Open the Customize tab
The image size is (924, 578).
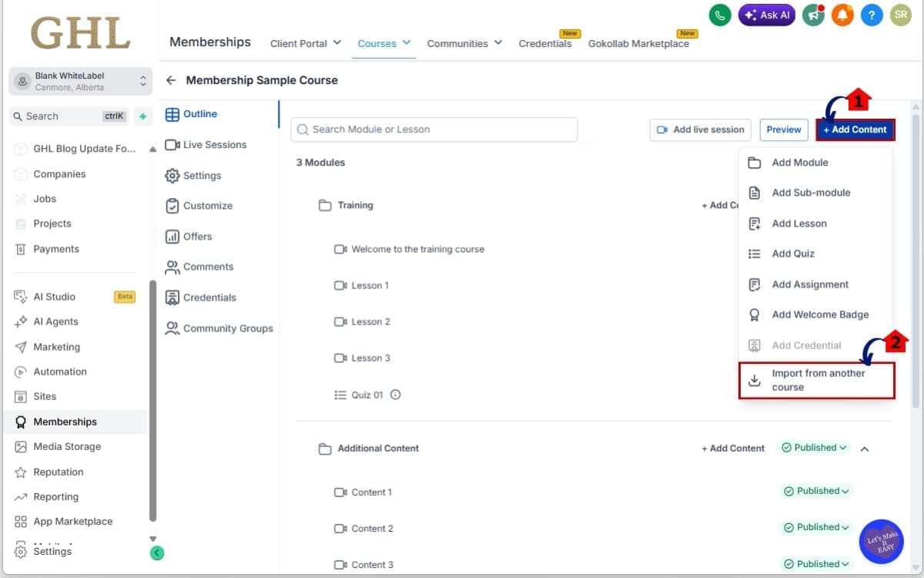coord(199,206)
